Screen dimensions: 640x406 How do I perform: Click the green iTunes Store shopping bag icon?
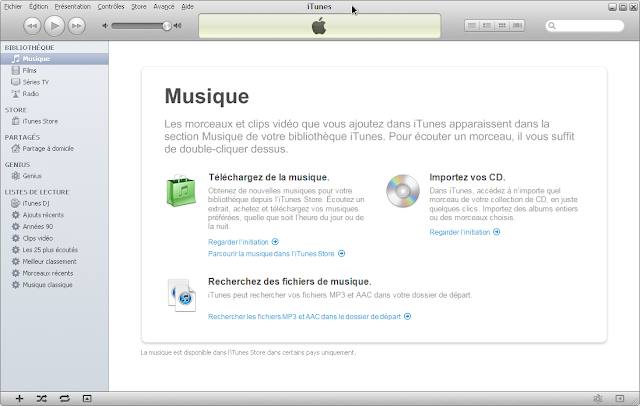click(x=181, y=191)
